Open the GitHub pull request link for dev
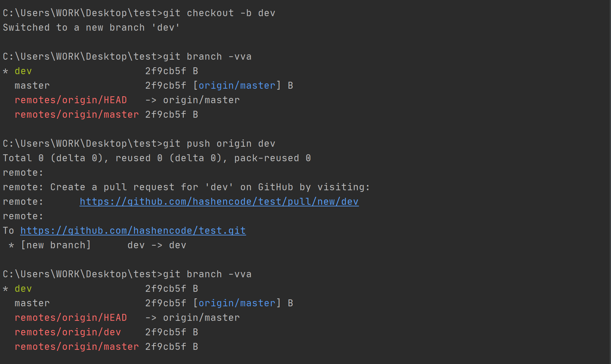The height and width of the screenshot is (364, 611). click(x=219, y=201)
